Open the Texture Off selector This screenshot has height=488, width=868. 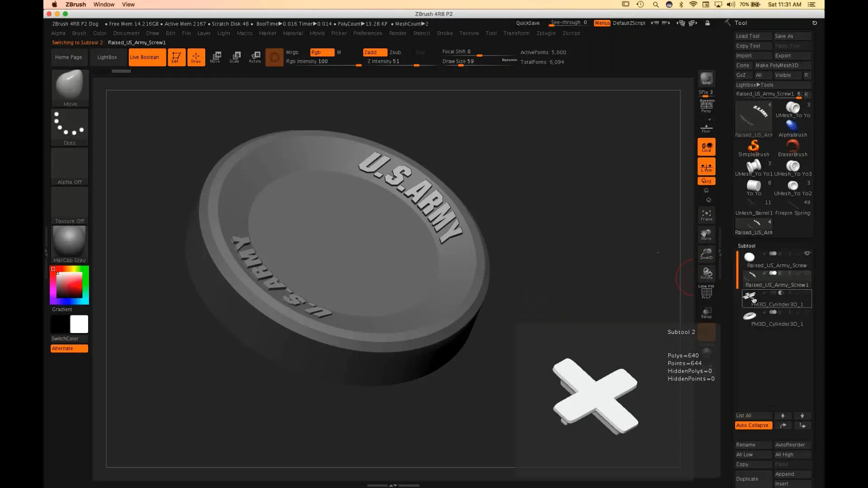[70, 205]
